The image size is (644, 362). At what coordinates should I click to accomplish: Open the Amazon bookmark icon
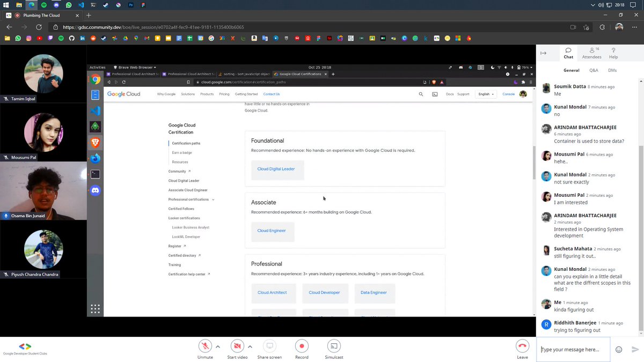pyautogui.click(x=254, y=38)
